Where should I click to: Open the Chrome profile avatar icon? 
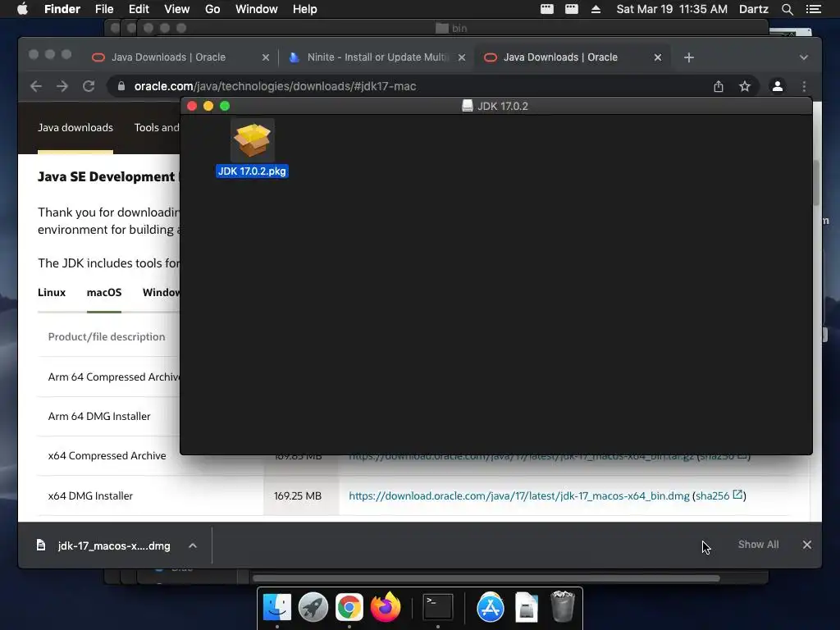coord(778,86)
